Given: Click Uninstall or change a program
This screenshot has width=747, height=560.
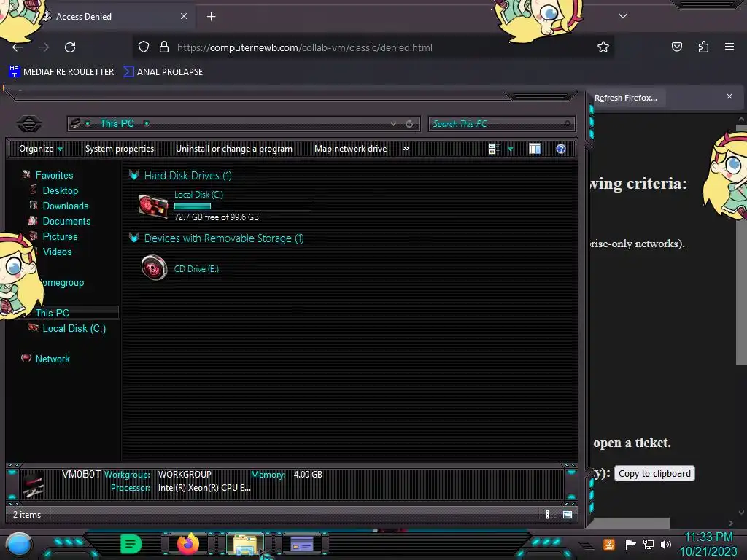Looking at the screenshot, I should pyautogui.click(x=234, y=149).
